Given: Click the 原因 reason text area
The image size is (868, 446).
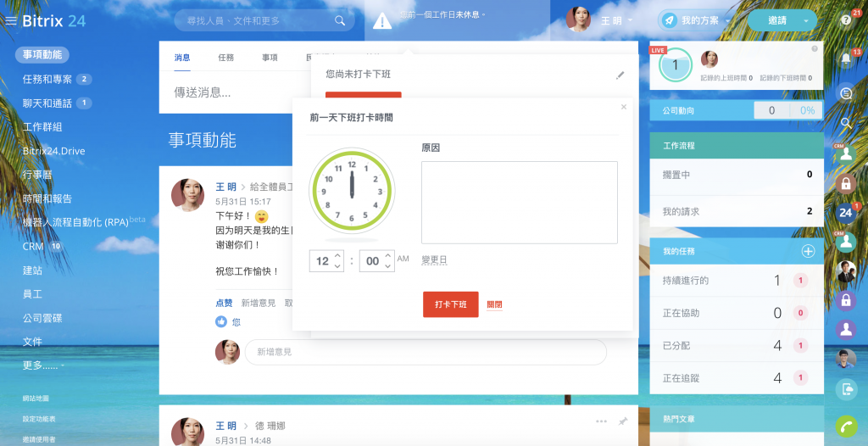Looking at the screenshot, I should (520, 202).
